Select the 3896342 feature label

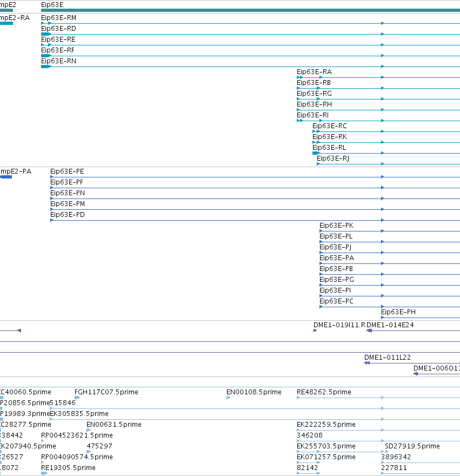(396, 457)
